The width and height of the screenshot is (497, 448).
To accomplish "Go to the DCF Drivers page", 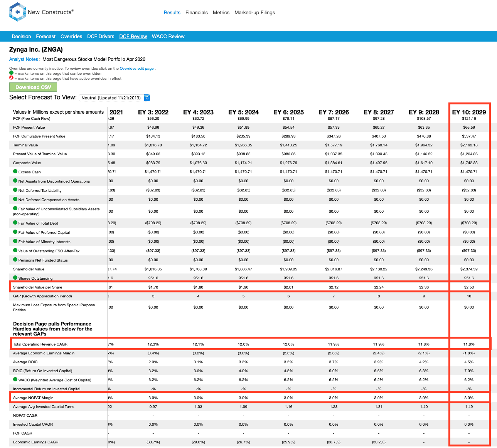I will (x=101, y=37).
